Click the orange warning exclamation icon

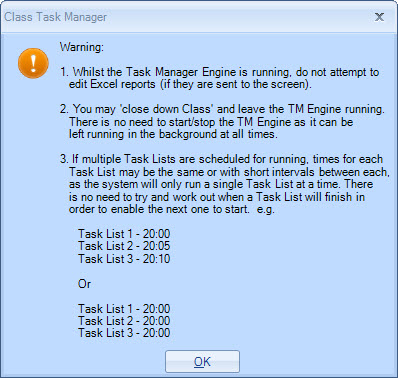point(33,63)
